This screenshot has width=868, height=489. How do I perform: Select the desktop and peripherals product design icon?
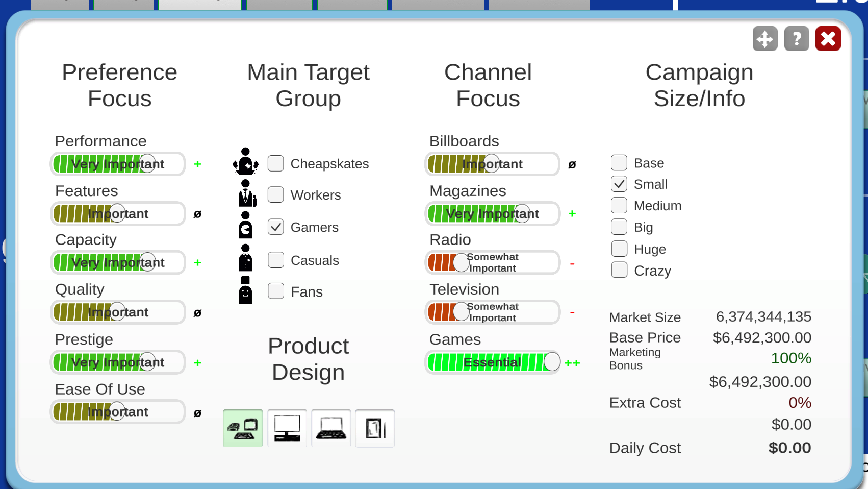pyautogui.click(x=243, y=428)
